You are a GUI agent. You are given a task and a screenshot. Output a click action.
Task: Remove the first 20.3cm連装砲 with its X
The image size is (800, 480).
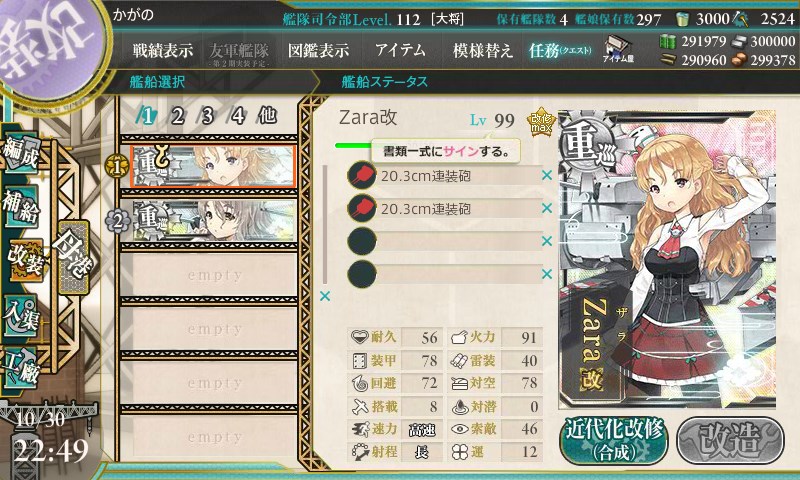tap(547, 175)
